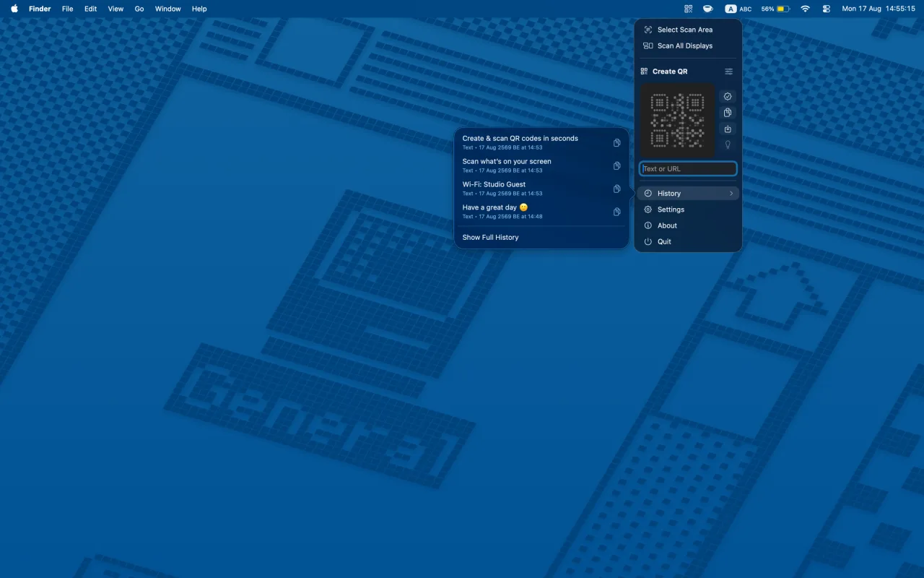Focus the Text or URL field
This screenshot has width=924, height=578.
(688, 169)
